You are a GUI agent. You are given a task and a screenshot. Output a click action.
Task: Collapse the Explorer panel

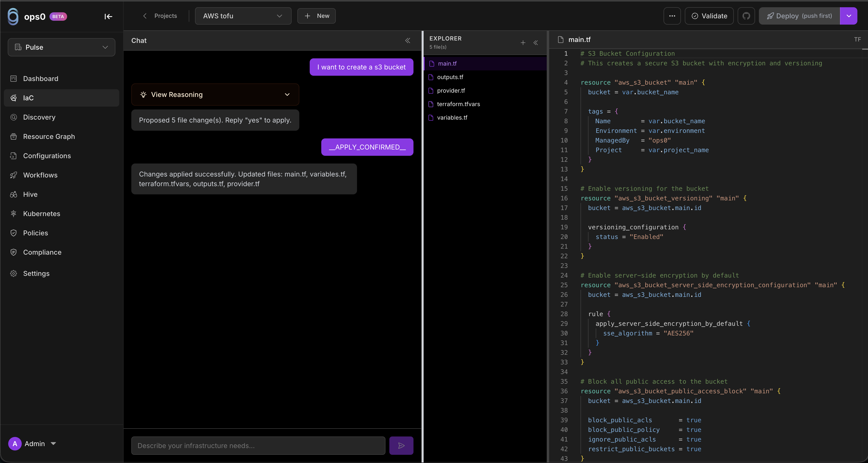pyautogui.click(x=535, y=43)
